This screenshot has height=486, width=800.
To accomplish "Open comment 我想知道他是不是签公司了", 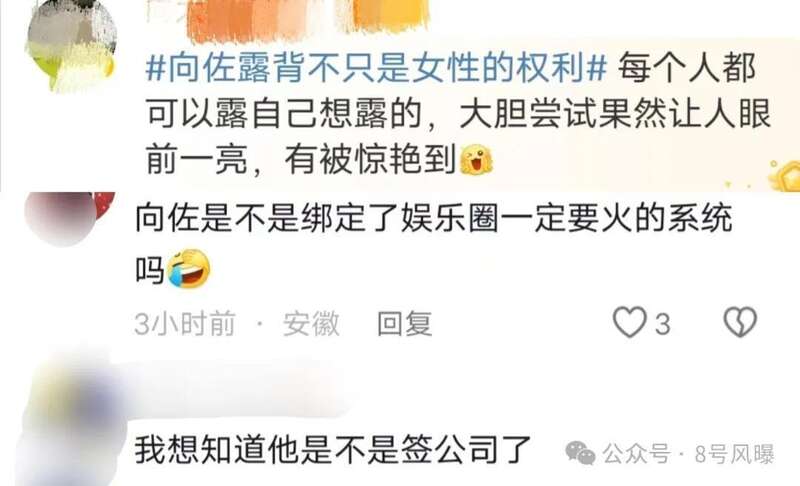I will tap(333, 449).
